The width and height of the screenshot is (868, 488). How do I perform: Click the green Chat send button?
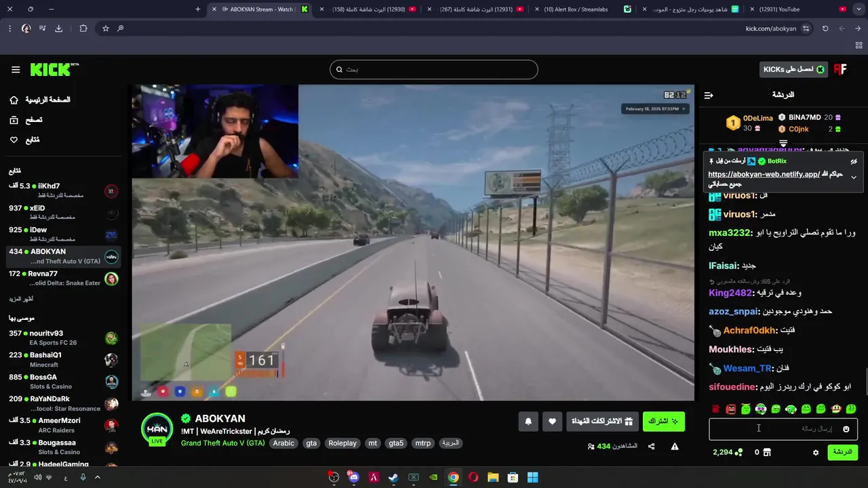(x=843, y=452)
